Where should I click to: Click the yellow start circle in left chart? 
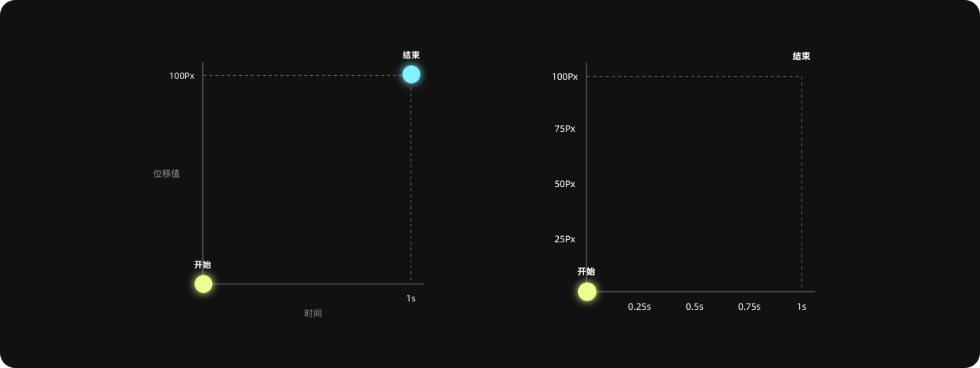point(203,284)
